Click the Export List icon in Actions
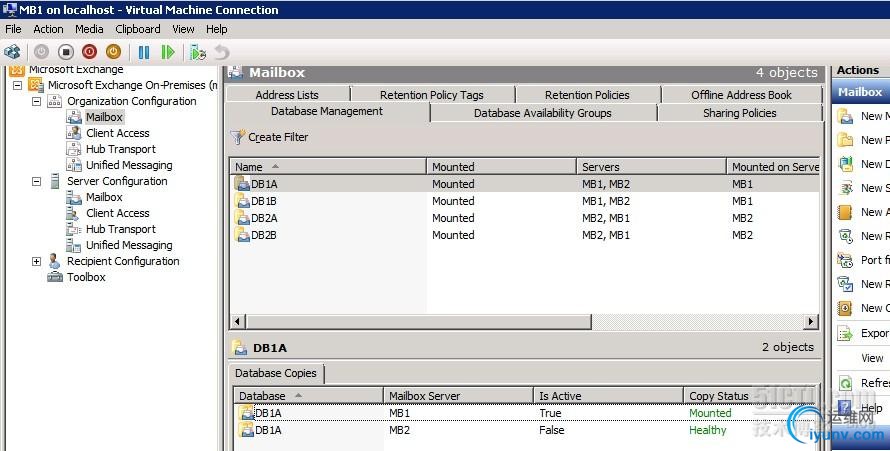Viewport: 890px width, 451px height. click(846, 333)
